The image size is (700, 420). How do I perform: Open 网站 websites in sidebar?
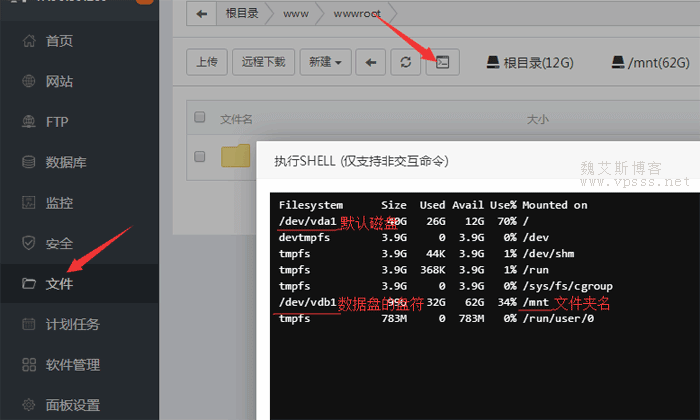60,81
